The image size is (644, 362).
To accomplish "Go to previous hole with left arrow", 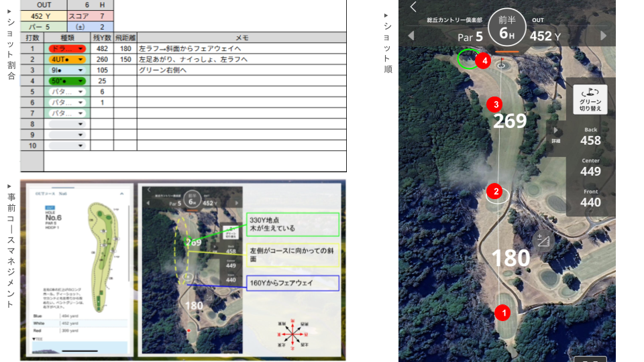I will pyautogui.click(x=411, y=36).
